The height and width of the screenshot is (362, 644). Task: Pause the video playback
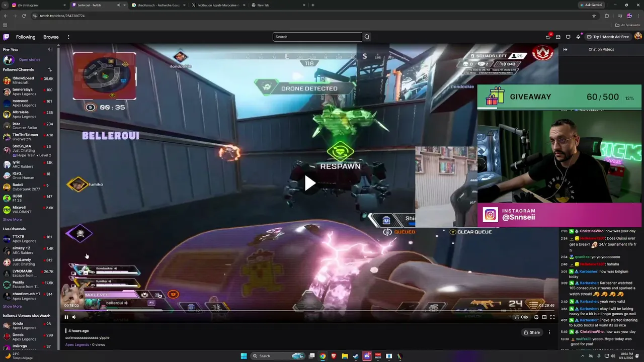[x=66, y=317]
